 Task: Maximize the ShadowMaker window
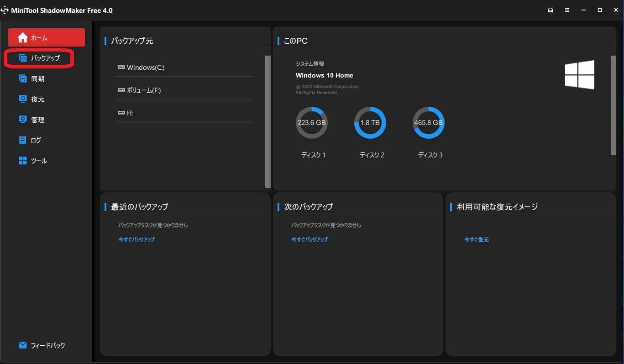pos(600,10)
